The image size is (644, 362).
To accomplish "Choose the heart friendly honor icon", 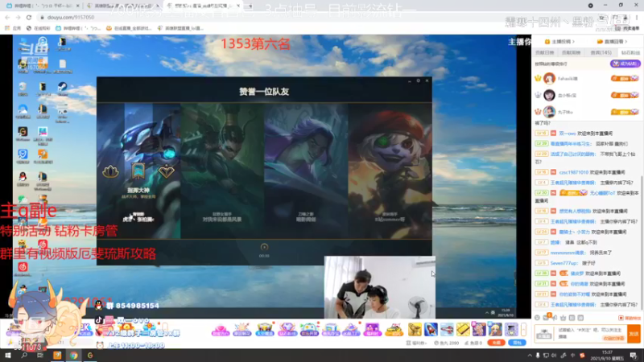I will click(x=167, y=171).
